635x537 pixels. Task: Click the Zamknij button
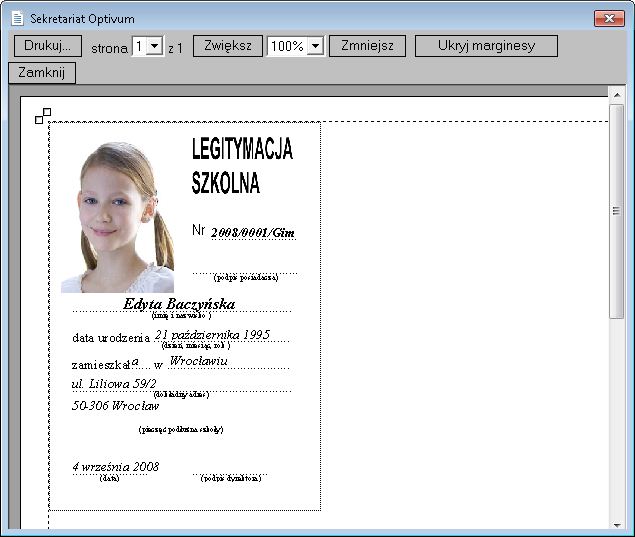pos(42,73)
